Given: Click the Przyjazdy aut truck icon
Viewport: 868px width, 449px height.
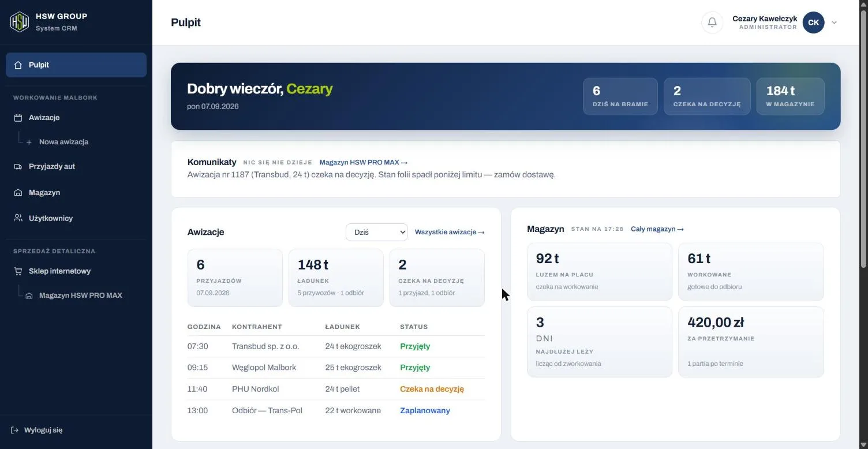Looking at the screenshot, I should point(18,166).
